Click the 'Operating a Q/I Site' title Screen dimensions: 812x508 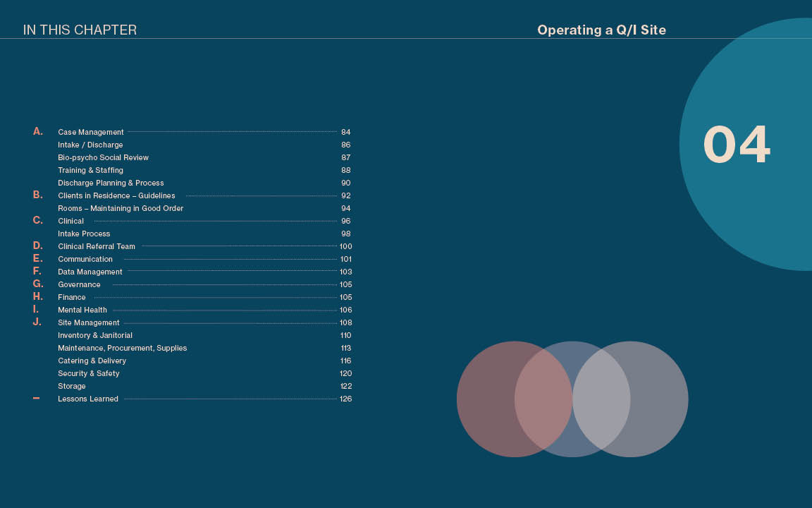pyautogui.click(x=601, y=30)
